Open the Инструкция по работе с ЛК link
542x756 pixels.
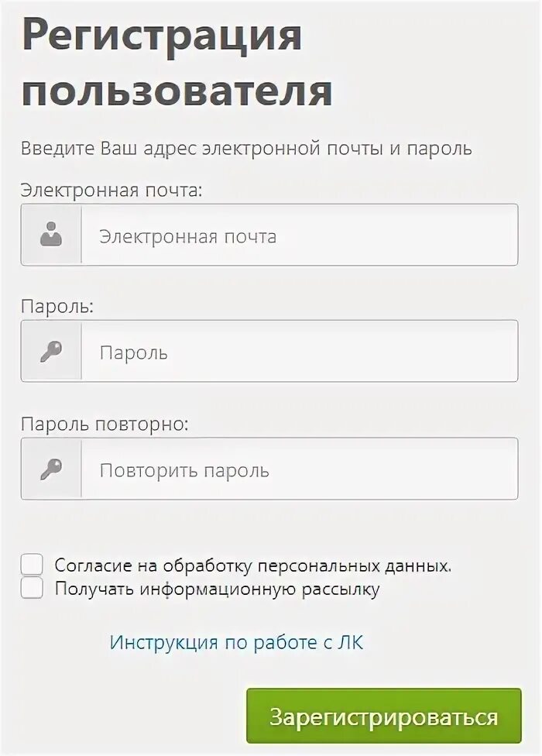(x=236, y=642)
